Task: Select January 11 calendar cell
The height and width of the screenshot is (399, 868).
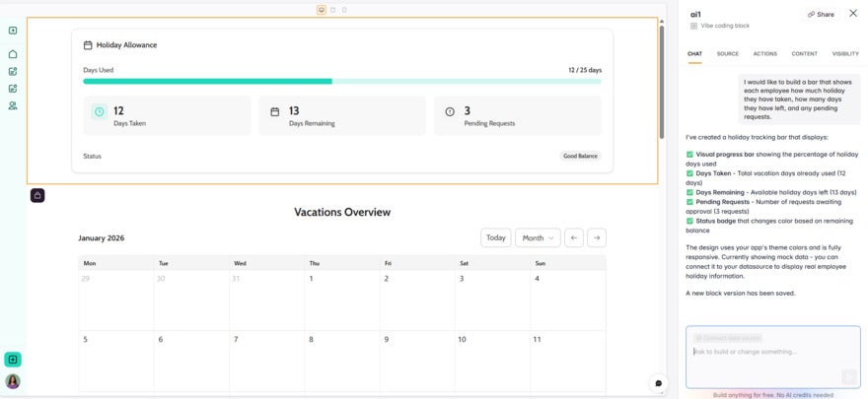Action: (x=568, y=361)
